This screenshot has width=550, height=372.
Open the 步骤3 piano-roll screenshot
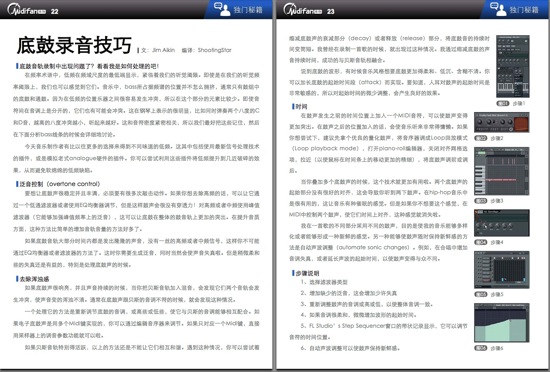tap(502, 171)
